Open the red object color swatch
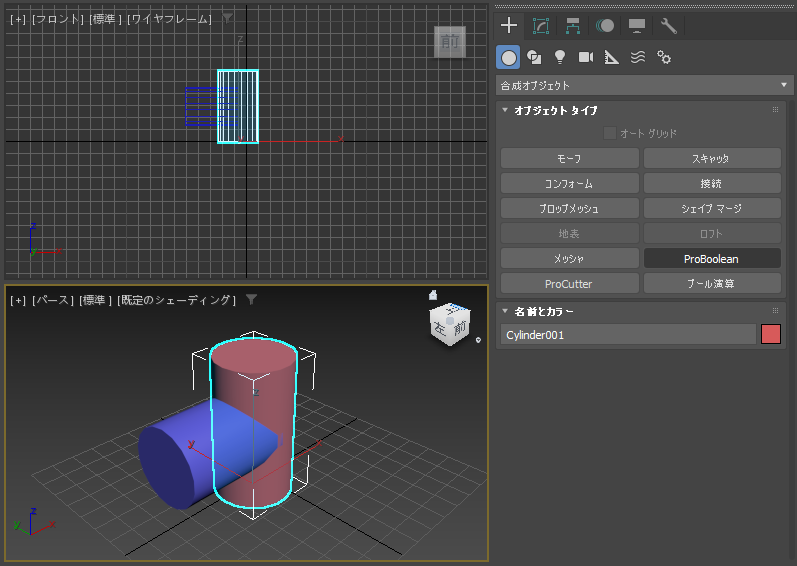This screenshot has height=566, width=797. pyautogui.click(x=771, y=334)
